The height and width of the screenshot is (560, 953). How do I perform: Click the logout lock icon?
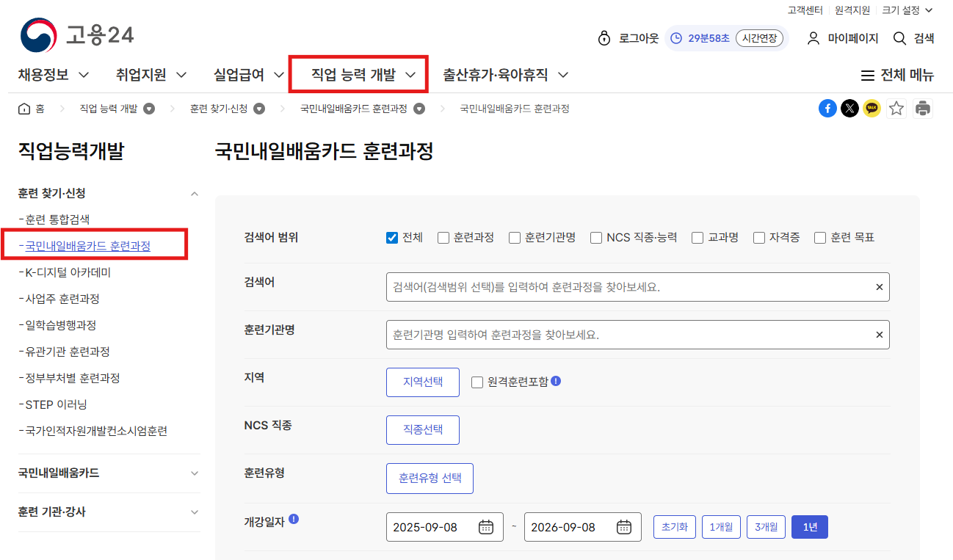tap(604, 38)
